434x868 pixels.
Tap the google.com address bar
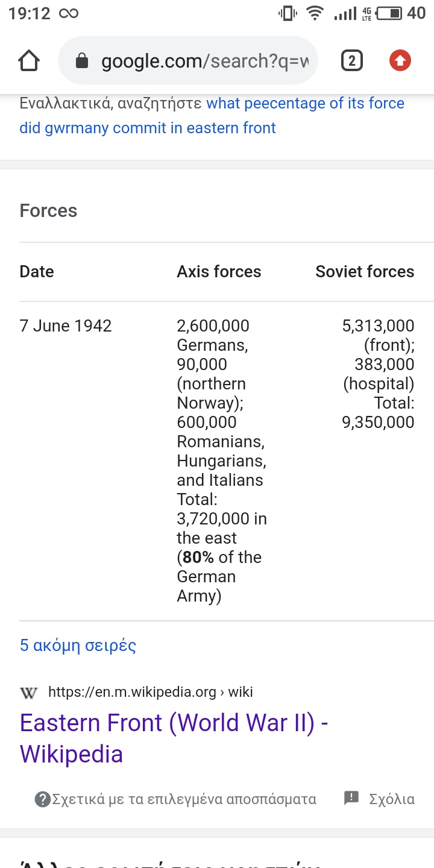pos(187,60)
